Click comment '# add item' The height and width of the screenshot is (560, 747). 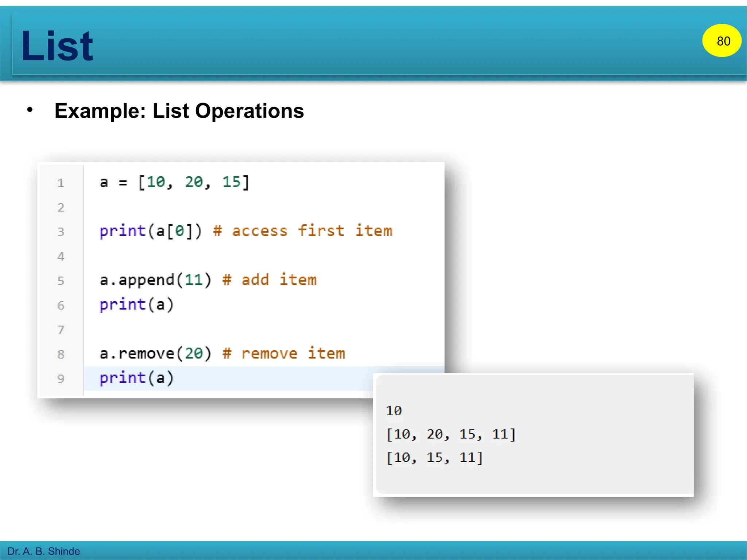(270, 280)
